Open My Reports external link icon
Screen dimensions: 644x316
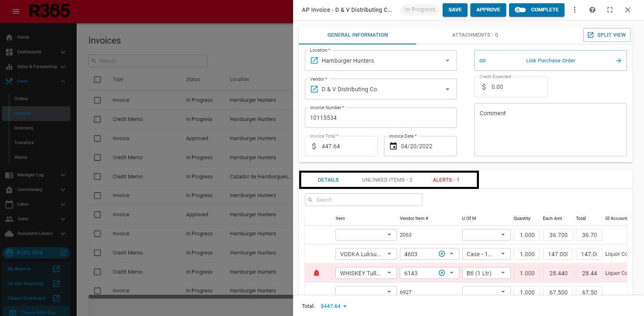click(56, 269)
